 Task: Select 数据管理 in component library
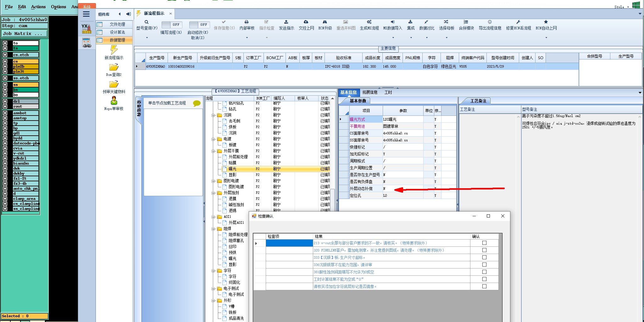click(x=114, y=40)
